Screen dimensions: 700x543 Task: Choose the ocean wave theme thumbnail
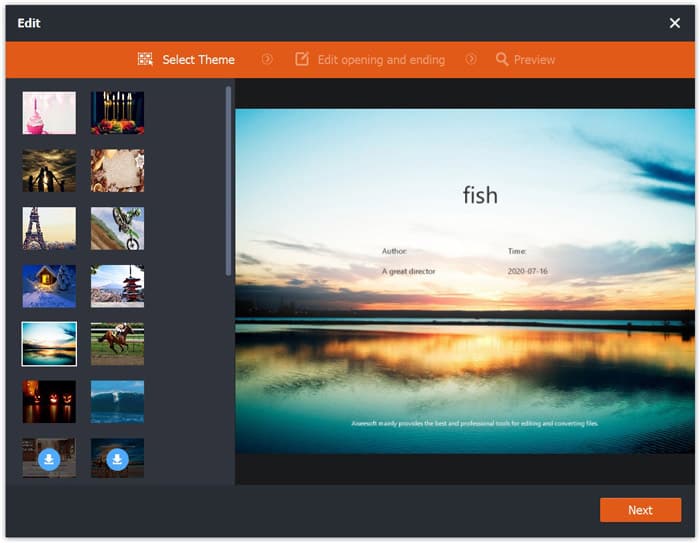pyautogui.click(x=117, y=401)
